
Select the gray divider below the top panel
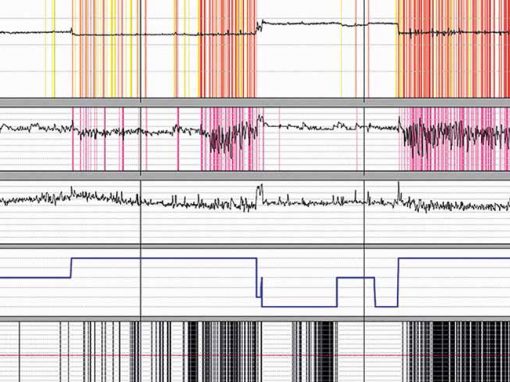click(x=255, y=102)
